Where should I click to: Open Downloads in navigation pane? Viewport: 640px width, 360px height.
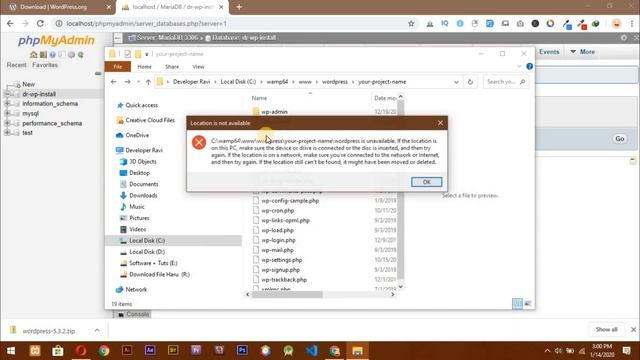point(143,196)
